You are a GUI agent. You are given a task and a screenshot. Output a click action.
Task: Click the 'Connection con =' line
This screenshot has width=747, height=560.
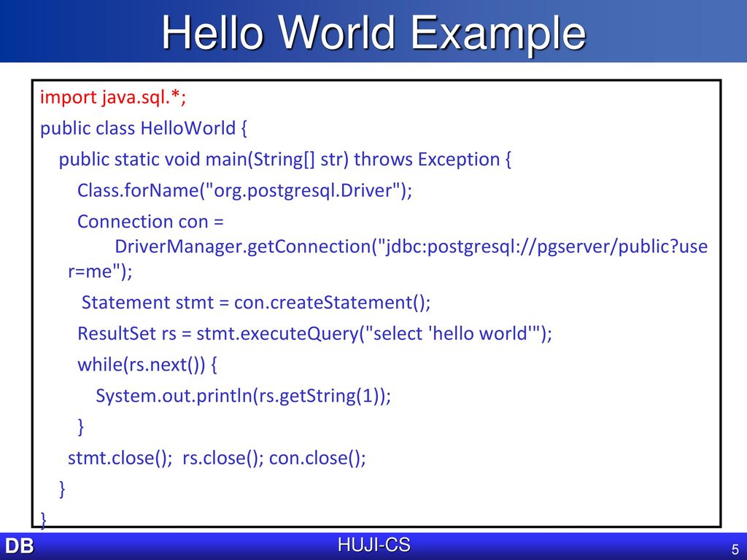click(x=150, y=222)
